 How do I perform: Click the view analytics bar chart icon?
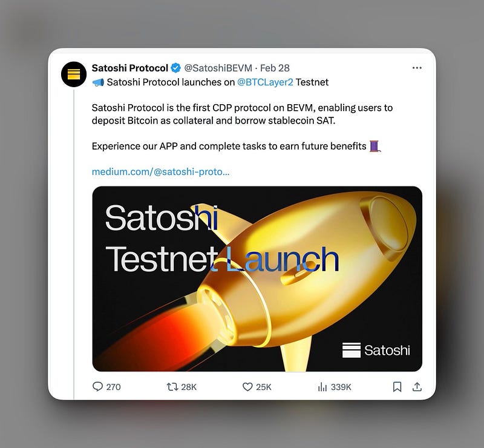point(322,387)
